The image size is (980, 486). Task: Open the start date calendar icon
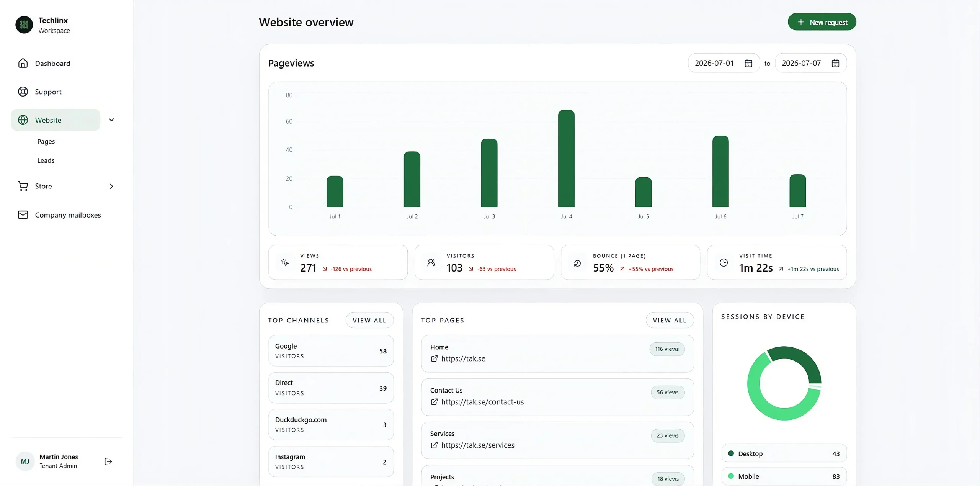[x=748, y=63]
